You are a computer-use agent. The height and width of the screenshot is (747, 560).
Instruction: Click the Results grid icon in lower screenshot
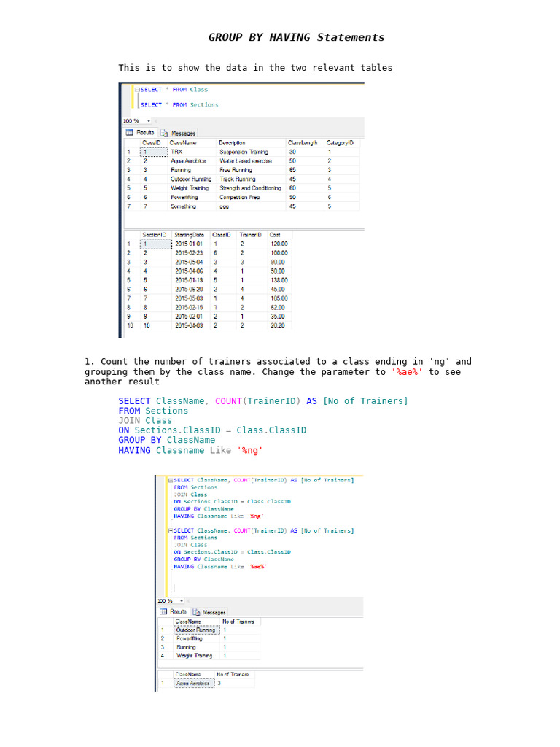(x=163, y=611)
